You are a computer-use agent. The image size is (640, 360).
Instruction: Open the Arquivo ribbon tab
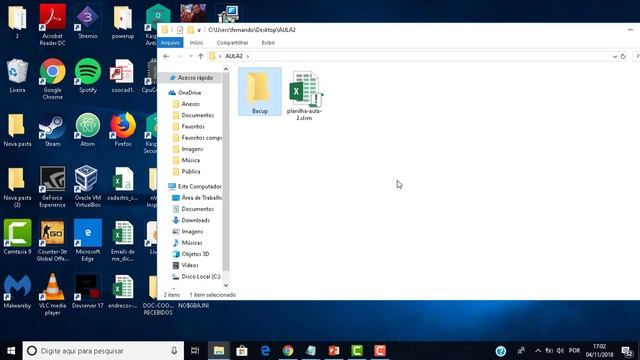tap(170, 42)
